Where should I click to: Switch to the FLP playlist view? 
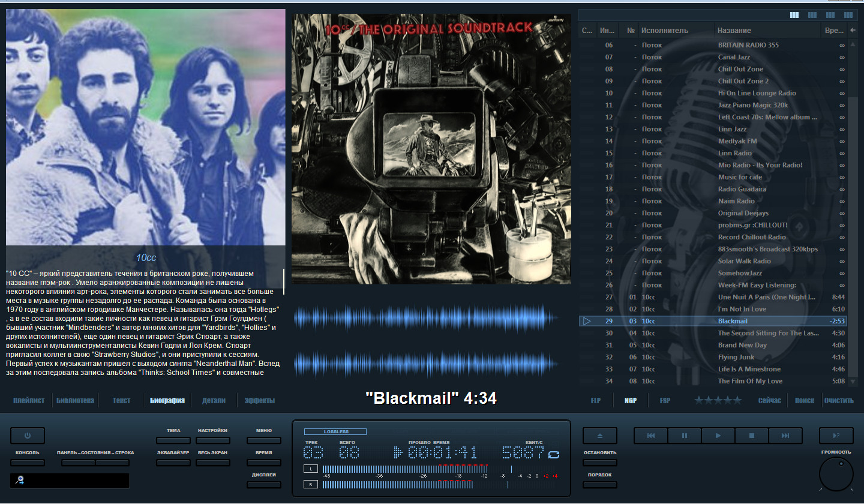coord(596,400)
